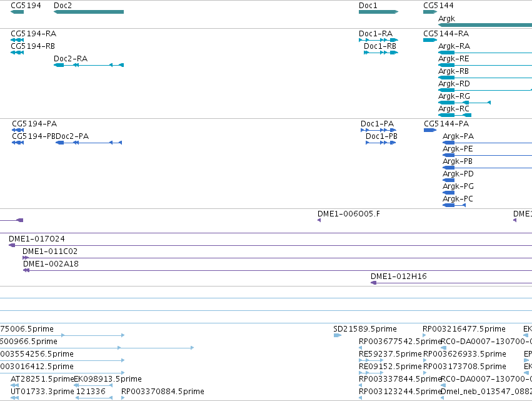532x401 pixels.
Task: Select the CG5194-PB protein feature
Action: [18, 143]
